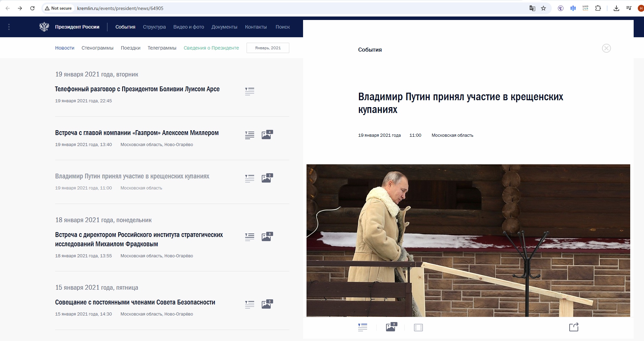Open the Fradkov meeting news headline
Image resolution: width=644 pixels, height=341 pixels.
139,239
